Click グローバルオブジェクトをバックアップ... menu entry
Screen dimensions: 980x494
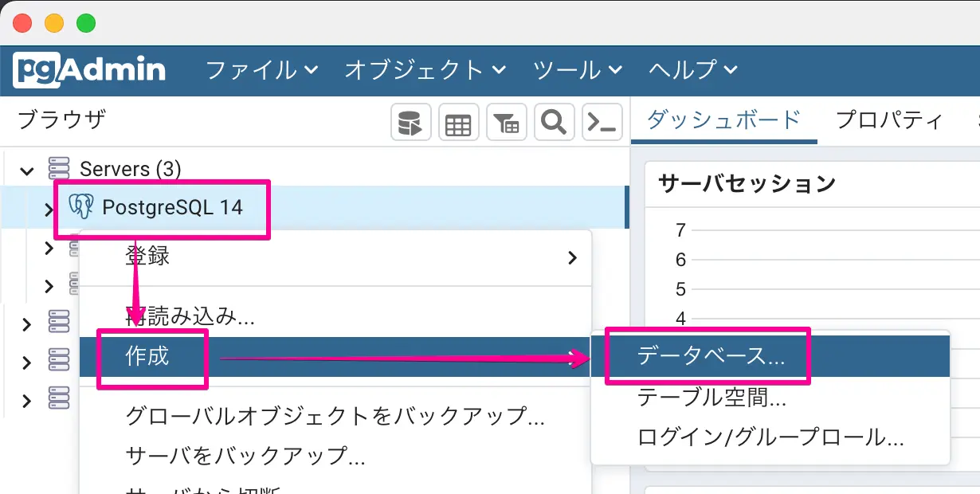tap(335, 416)
